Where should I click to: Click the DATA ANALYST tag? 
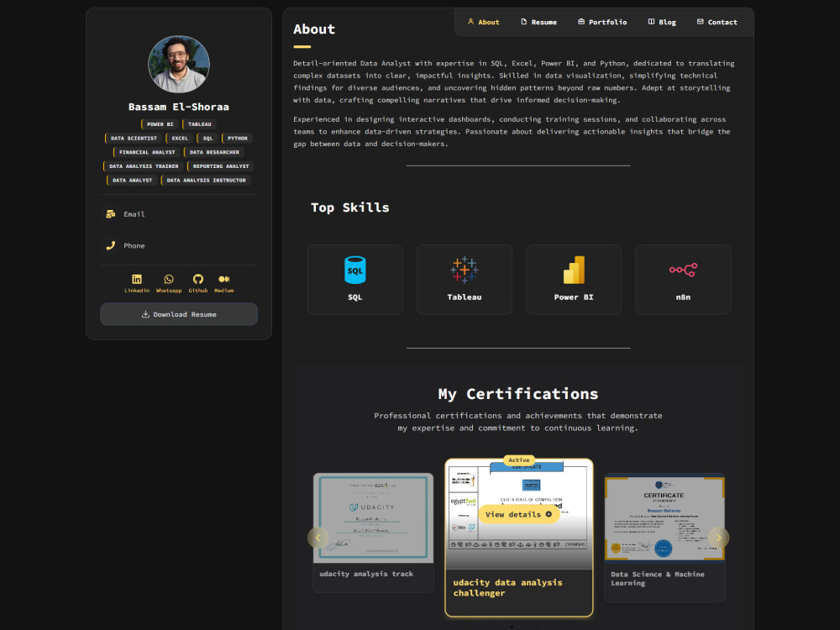coord(132,181)
